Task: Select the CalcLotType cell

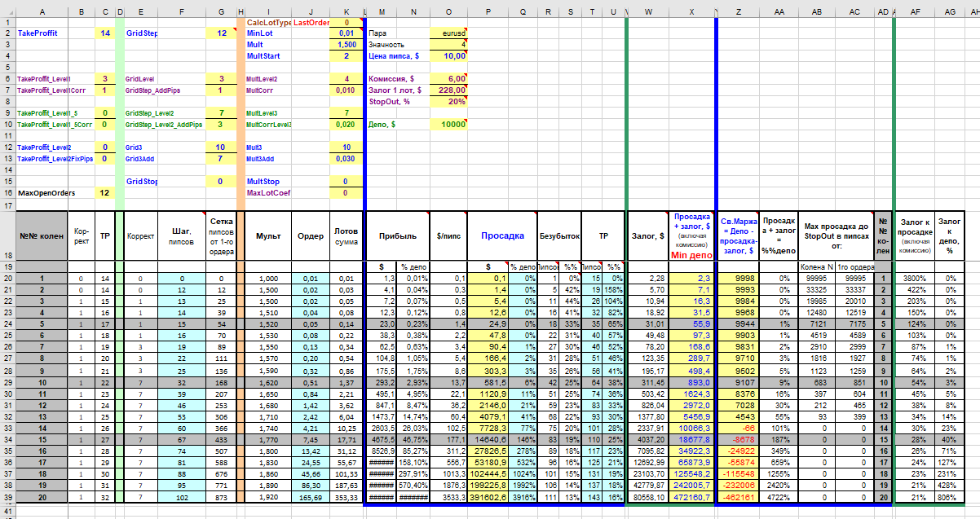Action: coord(268,22)
